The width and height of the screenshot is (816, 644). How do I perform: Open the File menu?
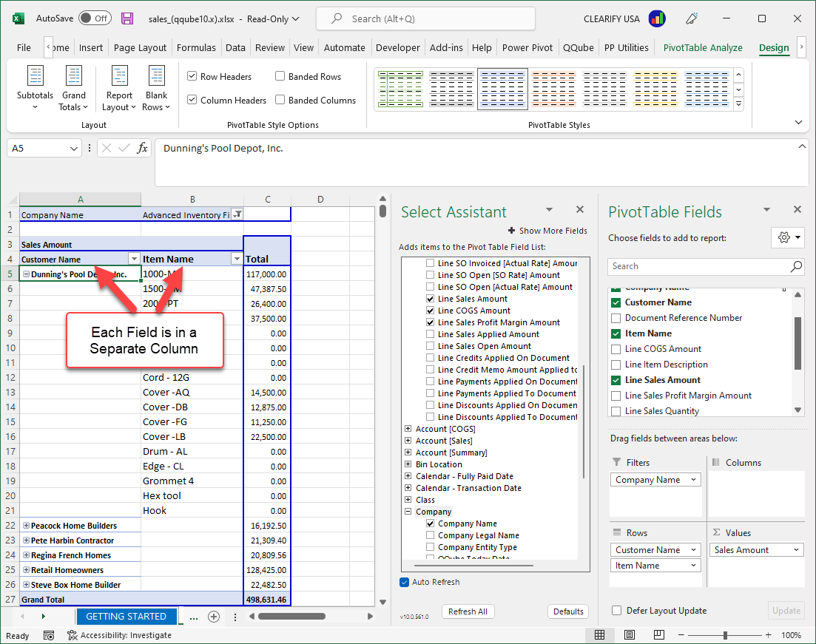pos(24,47)
